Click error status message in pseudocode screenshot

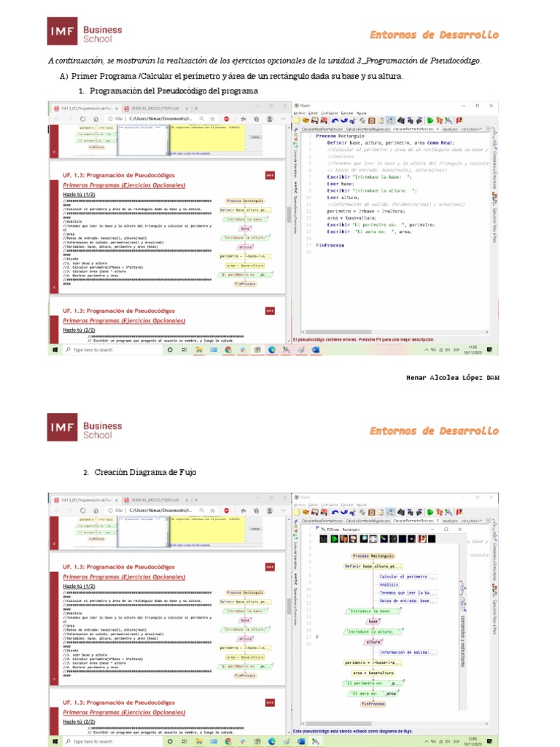(363, 340)
